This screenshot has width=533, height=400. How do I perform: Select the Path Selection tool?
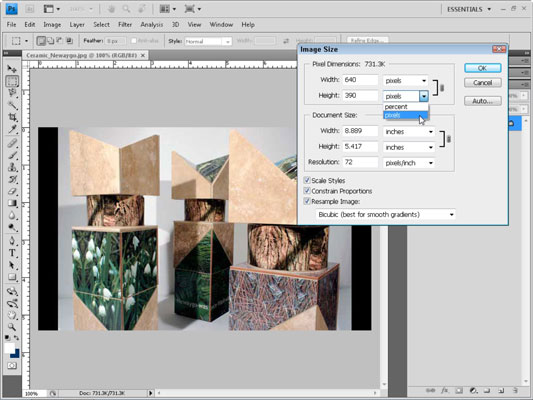[x=12, y=265]
